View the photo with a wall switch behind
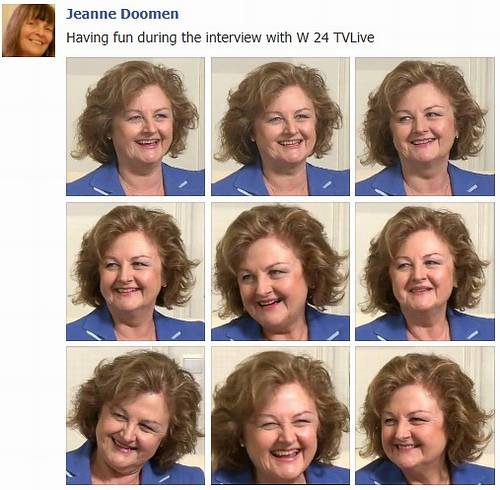500x490 pixels. click(135, 415)
